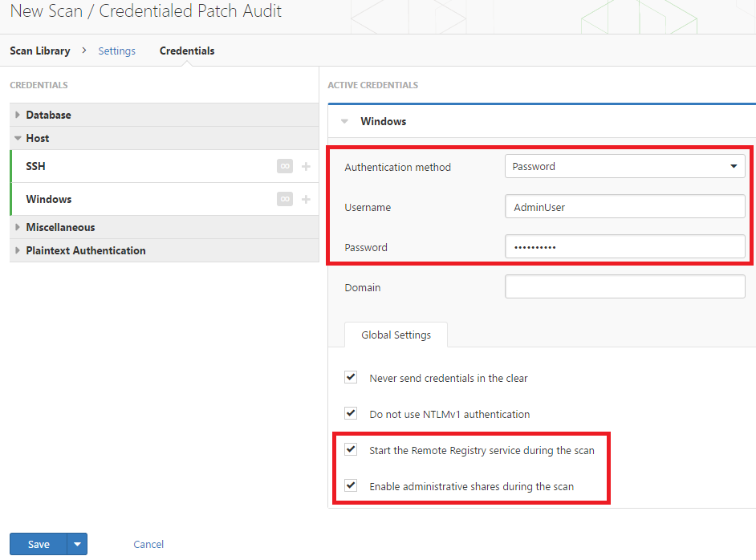Uncheck Start the Remote Registry service
Viewport: 756px width, 560px height.
click(x=351, y=449)
